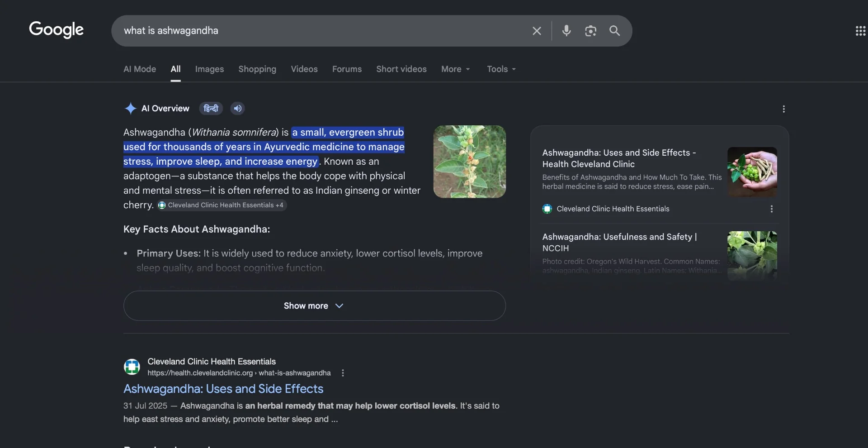Click Cleveland Clinic favicon in source card
This screenshot has width=868, height=448.
coord(547,209)
